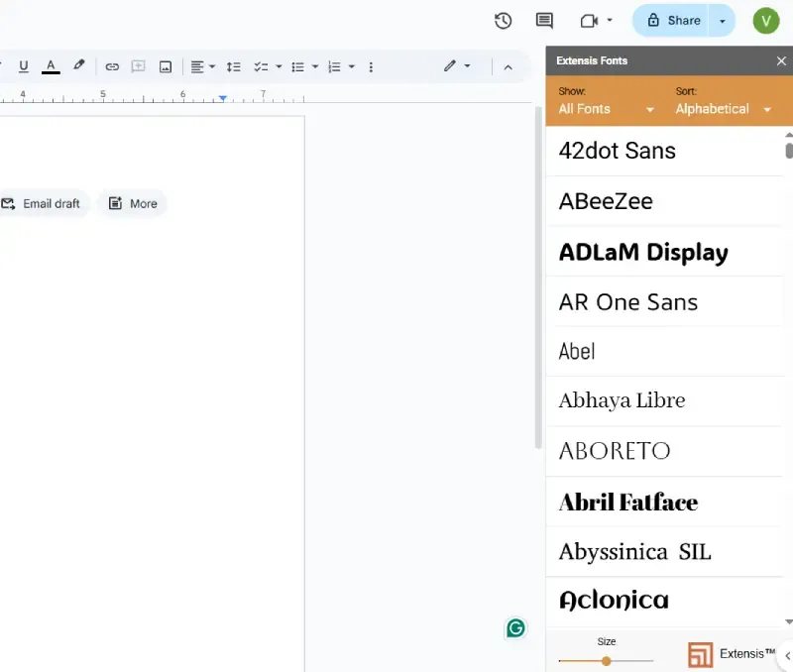Viewport: 793px width, 672px height.
Task: Select the Abril Fatface font
Action: click(664, 502)
